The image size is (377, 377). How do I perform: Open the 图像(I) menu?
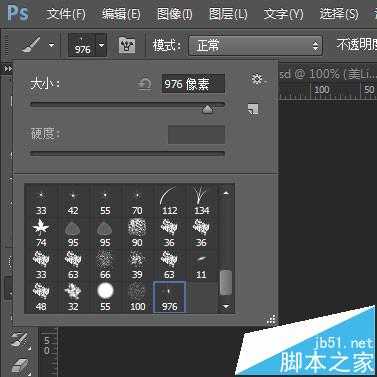(x=175, y=14)
